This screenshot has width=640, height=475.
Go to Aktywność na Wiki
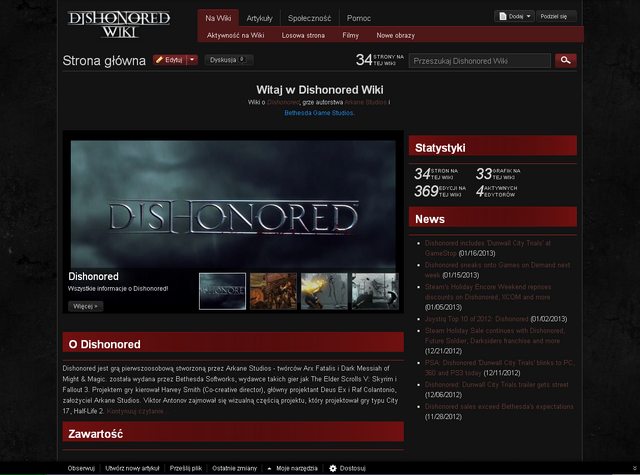tap(236, 36)
